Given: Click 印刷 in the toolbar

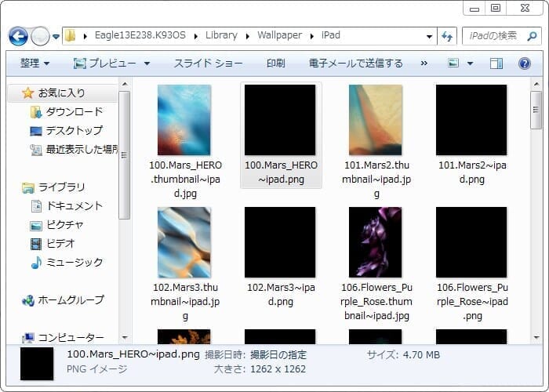Looking at the screenshot, I should tap(275, 64).
